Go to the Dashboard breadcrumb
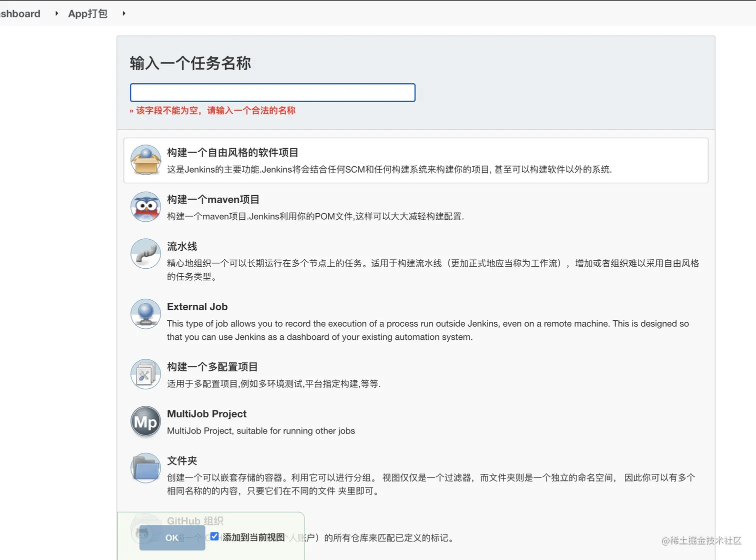756x560 pixels. click(20, 14)
